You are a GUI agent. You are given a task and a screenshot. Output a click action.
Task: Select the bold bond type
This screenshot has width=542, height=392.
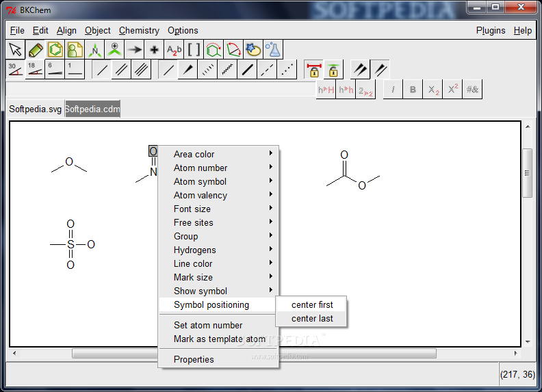tap(248, 70)
